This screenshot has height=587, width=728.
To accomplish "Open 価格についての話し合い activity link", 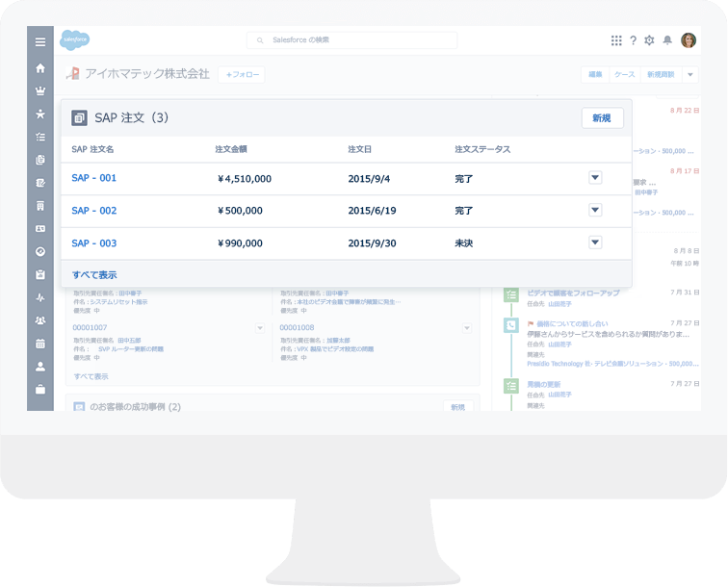I will (x=572, y=323).
